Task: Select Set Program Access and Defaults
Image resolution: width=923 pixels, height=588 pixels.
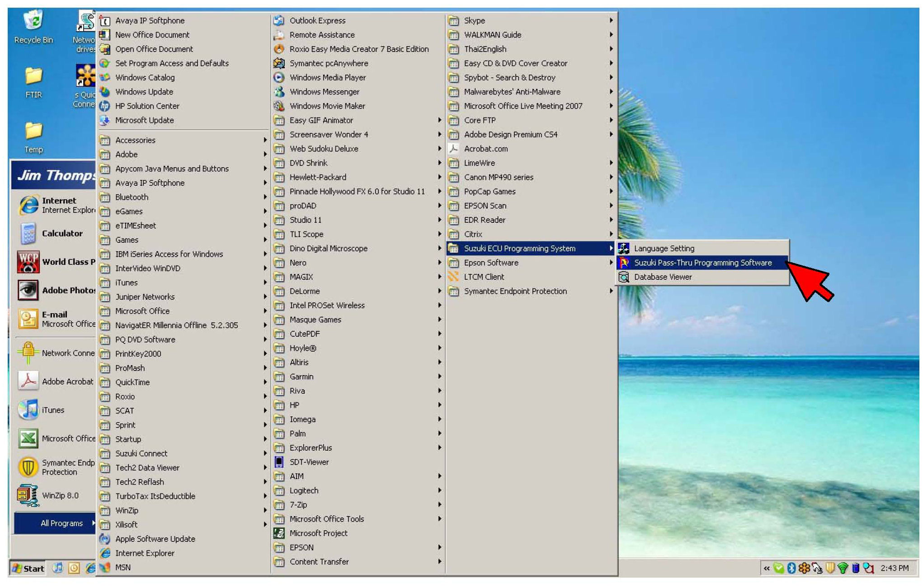Action: coord(184,63)
